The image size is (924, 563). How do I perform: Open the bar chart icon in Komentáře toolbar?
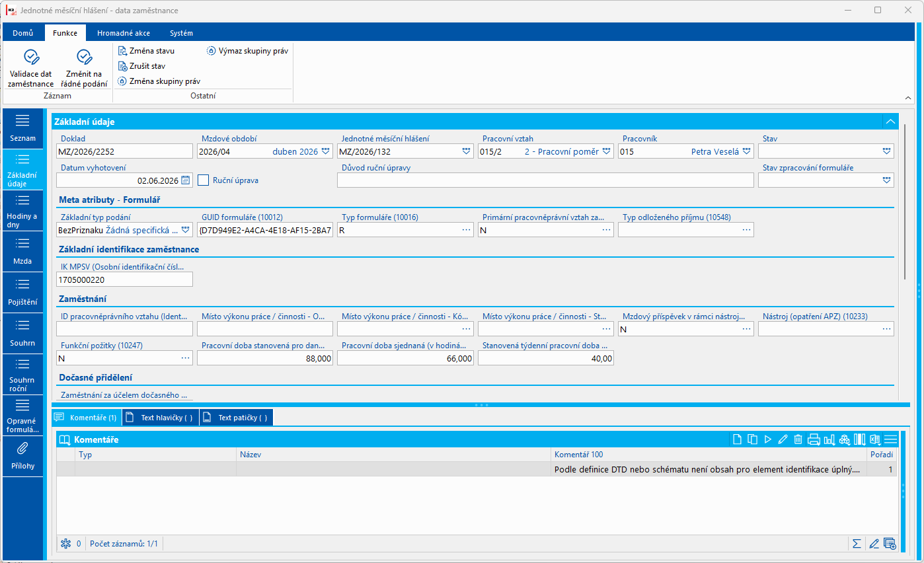click(x=829, y=439)
